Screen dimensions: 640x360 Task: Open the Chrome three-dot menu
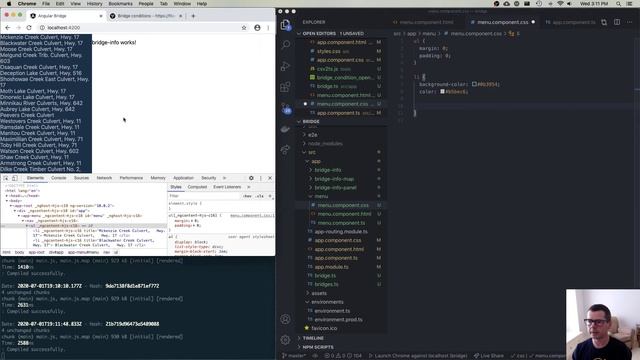click(268, 27)
